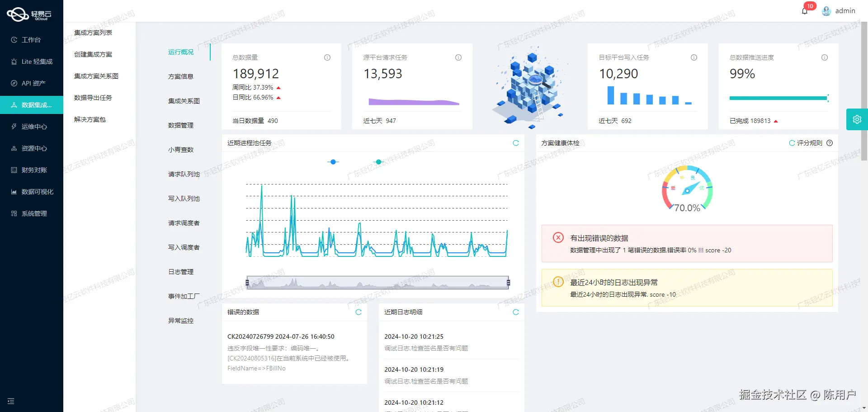
Task: Toggle the second chart legend dot
Action: (378, 161)
